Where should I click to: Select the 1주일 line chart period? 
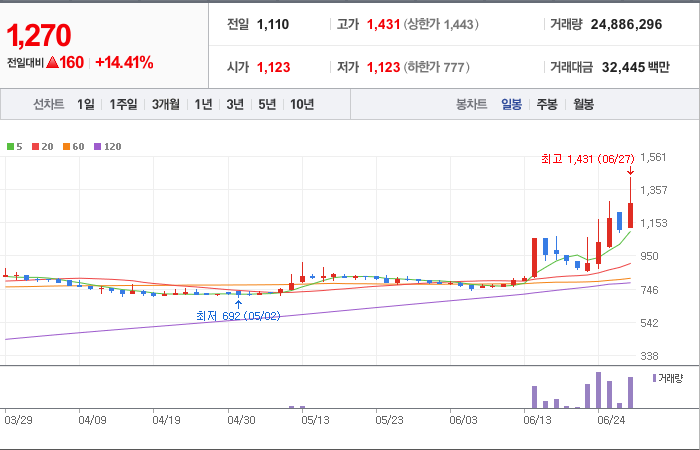[x=123, y=104]
